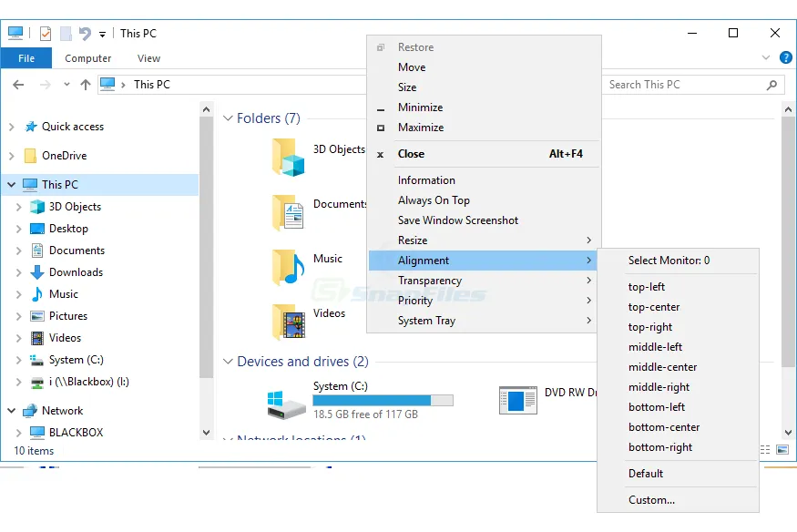Screen dimensions: 797x532
Task: Go back with the left arrow
Action: [x=18, y=85]
